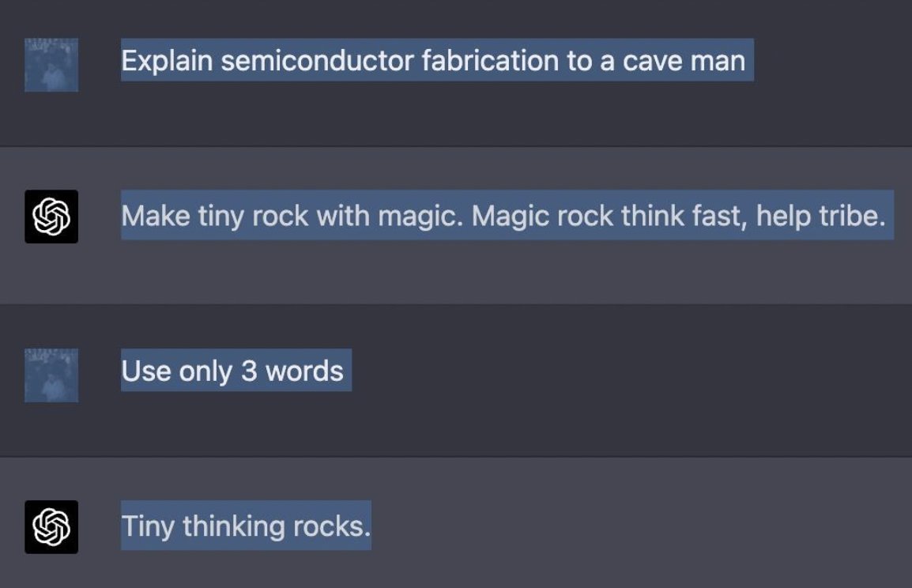Viewport: 912px width, 588px height.
Task: Click ChatGPT logo beside "Make tiny rock" reply
Action: point(51,217)
